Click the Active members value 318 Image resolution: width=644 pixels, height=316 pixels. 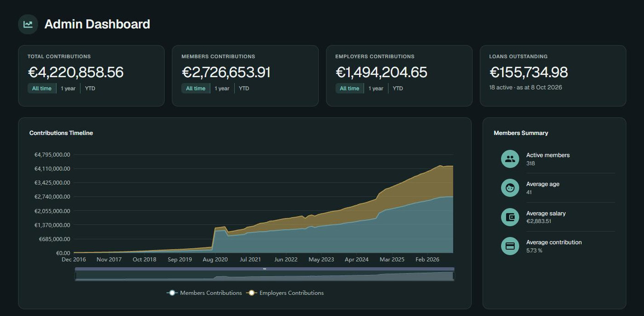coord(530,164)
